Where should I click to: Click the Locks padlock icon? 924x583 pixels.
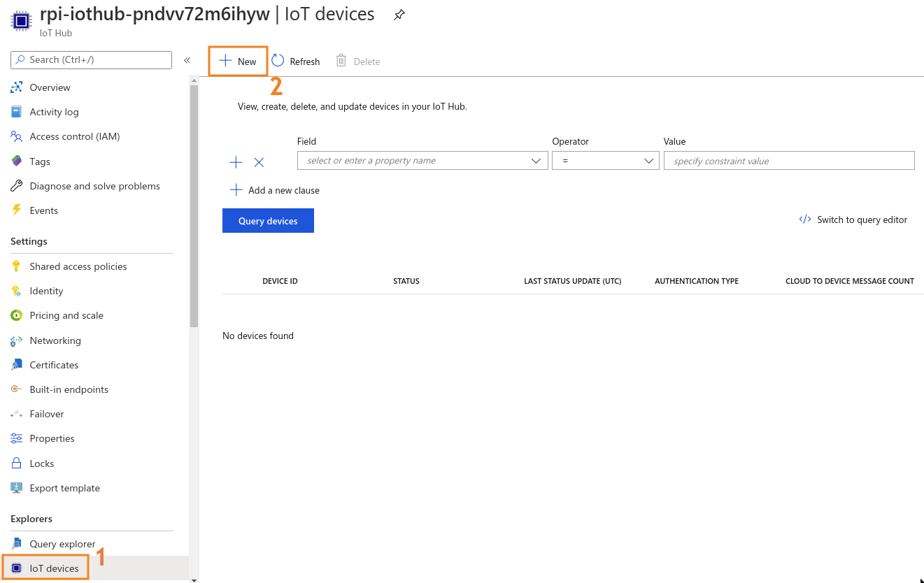(x=17, y=463)
